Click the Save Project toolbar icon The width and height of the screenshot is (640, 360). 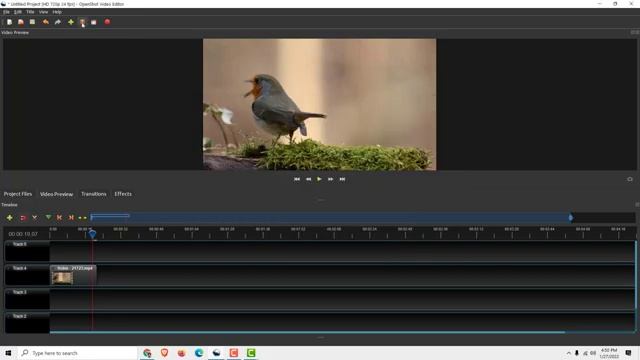[x=32, y=22]
